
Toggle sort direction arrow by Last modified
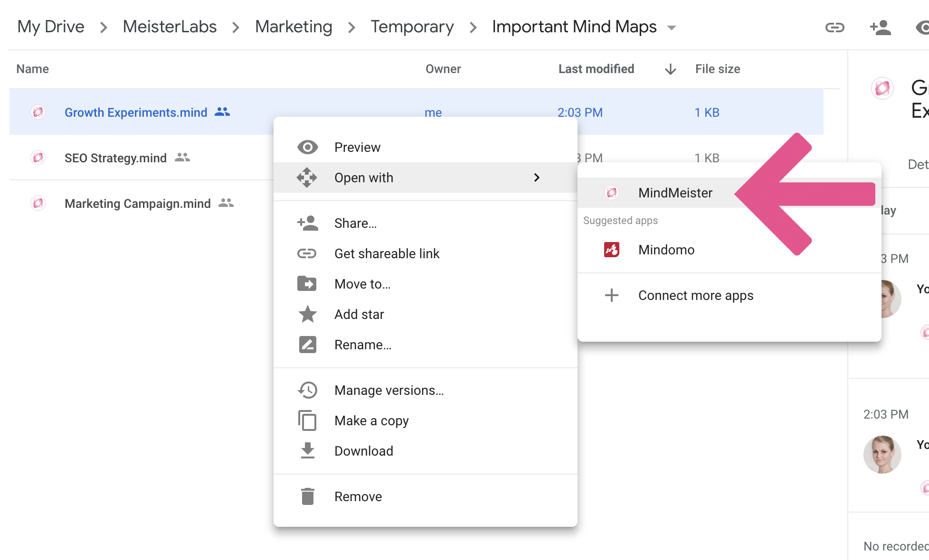click(670, 69)
